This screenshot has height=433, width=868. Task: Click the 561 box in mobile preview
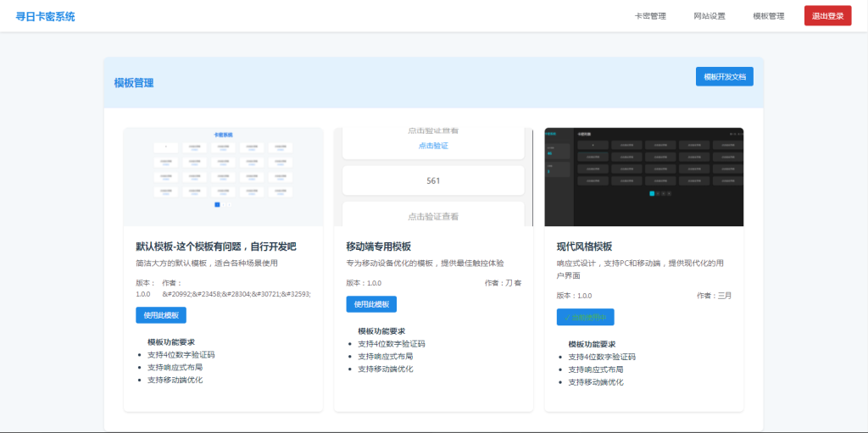tap(433, 180)
